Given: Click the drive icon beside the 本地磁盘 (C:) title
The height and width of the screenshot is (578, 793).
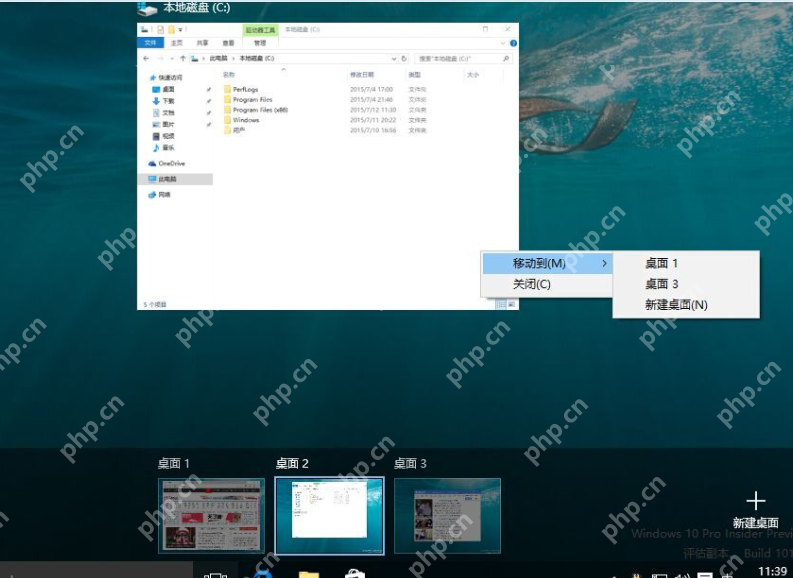Looking at the screenshot, I should click(148, 9).
